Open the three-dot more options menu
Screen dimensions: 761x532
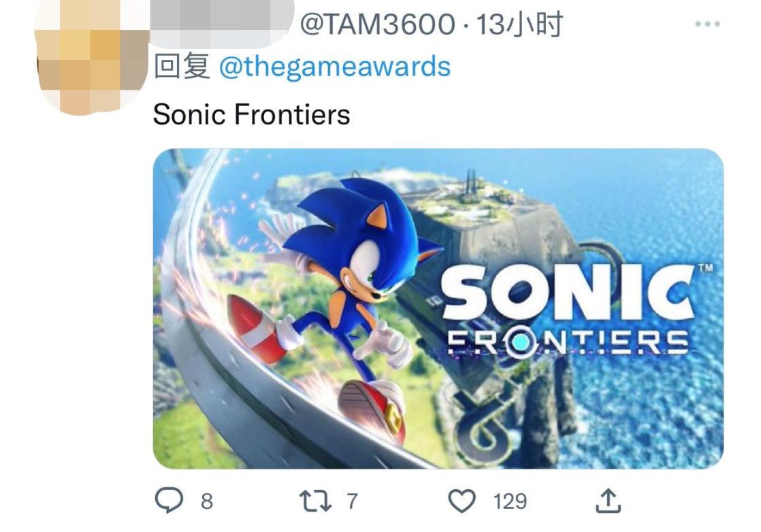[707, 24]
